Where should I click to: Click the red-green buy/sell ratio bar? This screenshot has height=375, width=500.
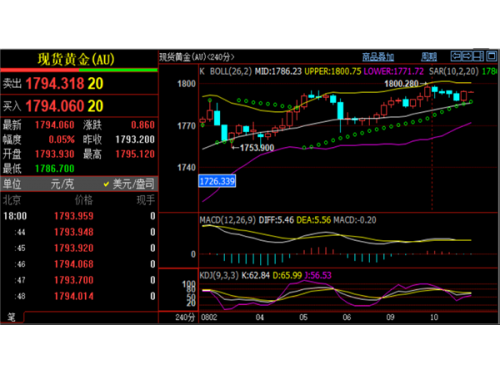pos(79,70)
